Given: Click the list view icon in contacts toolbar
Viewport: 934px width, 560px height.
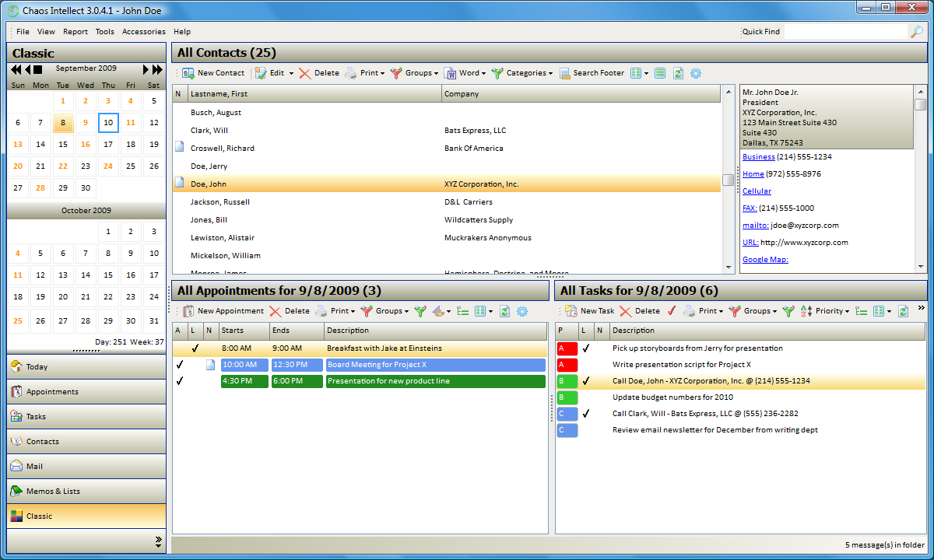Looking at the screenshot, I should point(660,73).
